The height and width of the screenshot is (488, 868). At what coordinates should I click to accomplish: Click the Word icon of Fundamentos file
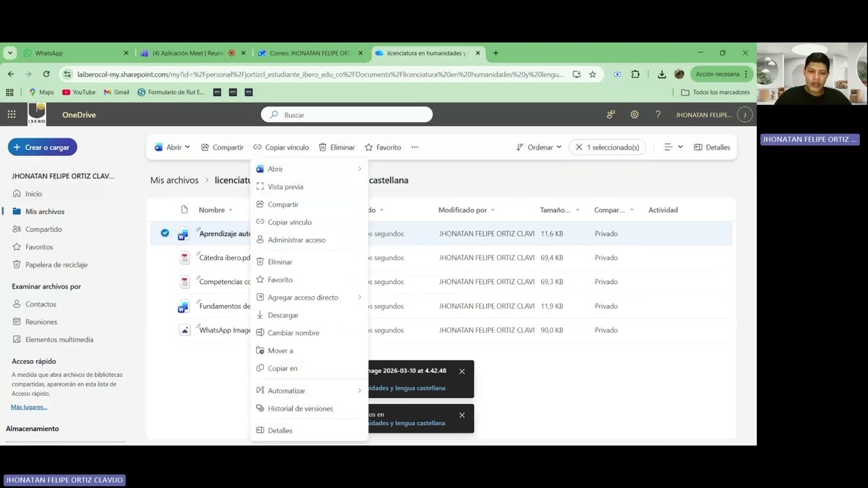tap(183, 306)
